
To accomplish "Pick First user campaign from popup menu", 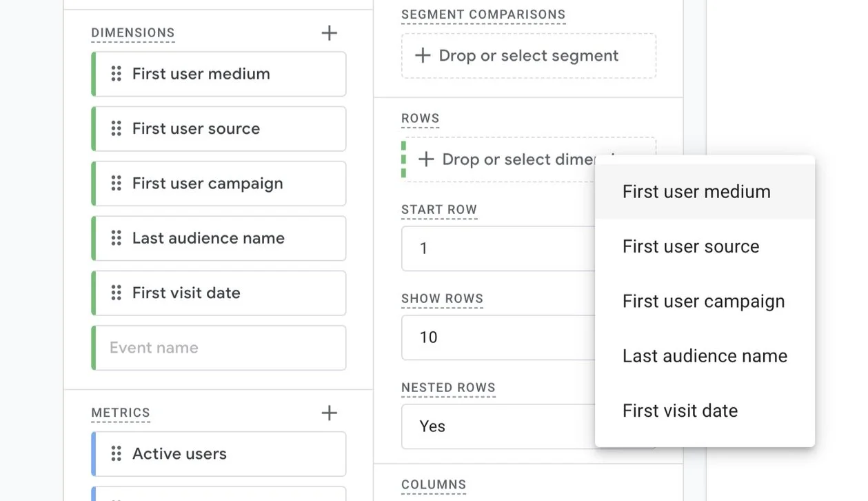I will [703, 302].
